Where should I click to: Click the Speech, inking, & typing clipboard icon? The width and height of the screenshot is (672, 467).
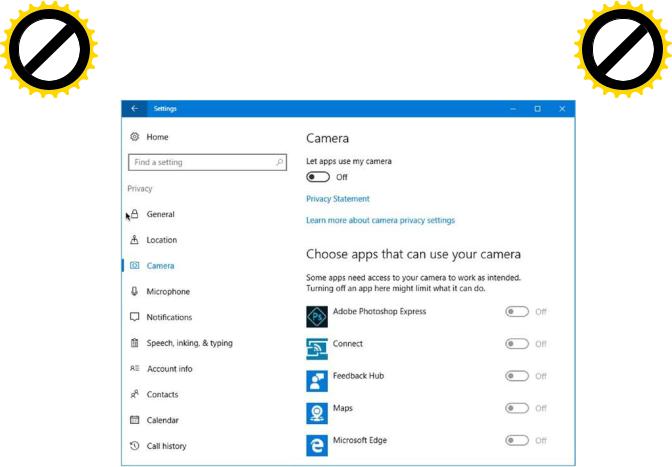135,342
